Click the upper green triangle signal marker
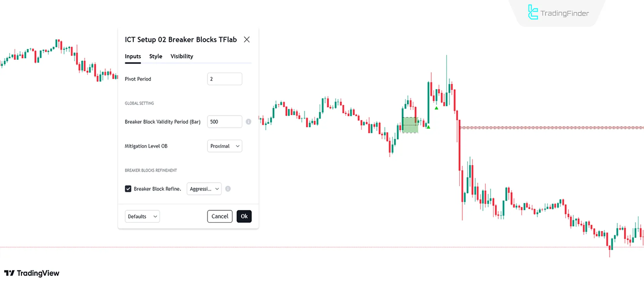644x282 pixels. 436,108
